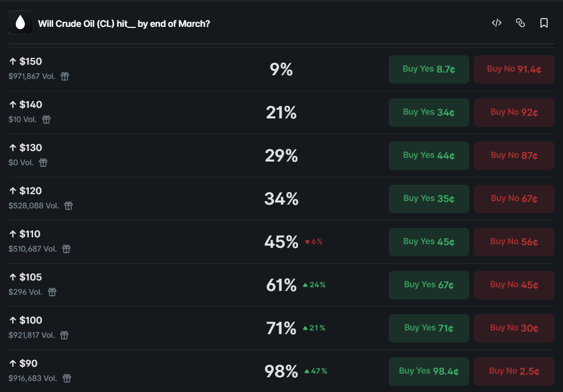Buy Yes at 44¢ for $130

429,155
